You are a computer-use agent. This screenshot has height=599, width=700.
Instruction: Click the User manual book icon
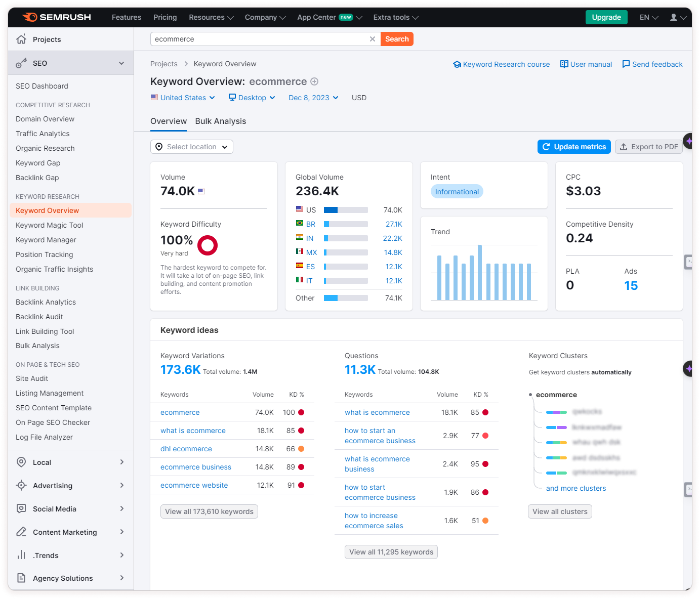coord(564,64)
